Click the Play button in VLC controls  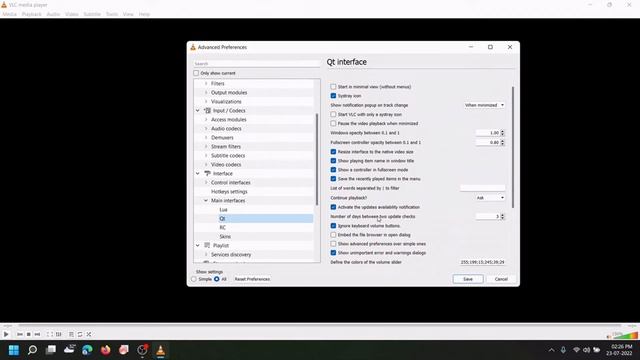tap(6, 334)
